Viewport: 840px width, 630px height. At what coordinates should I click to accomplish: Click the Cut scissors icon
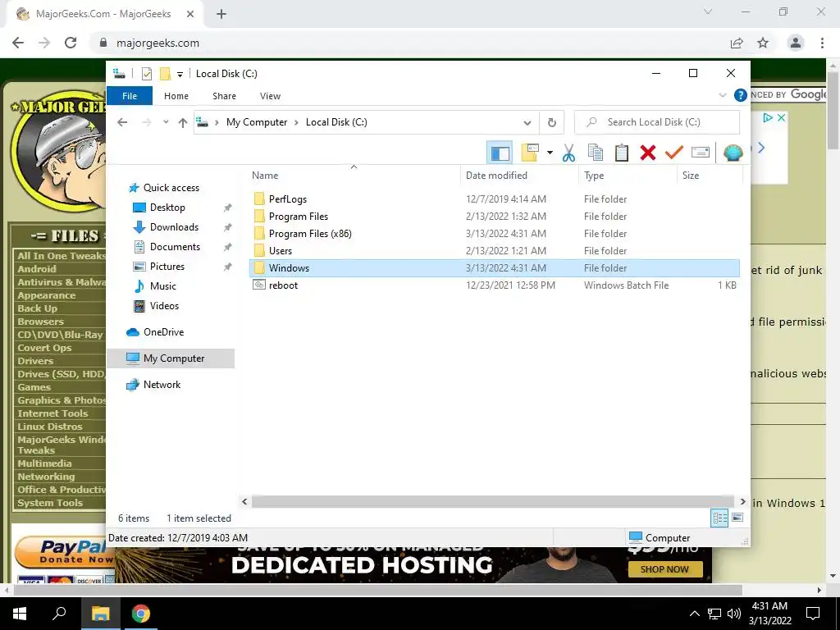[x=568, y=153]
